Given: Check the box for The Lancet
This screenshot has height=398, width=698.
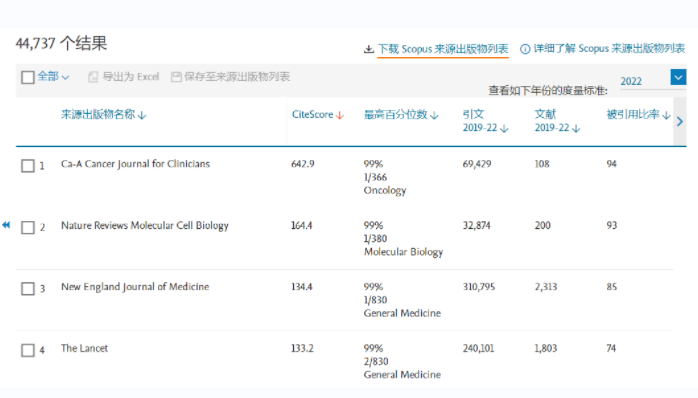Looking at the screenshot, I should [28, 350].
